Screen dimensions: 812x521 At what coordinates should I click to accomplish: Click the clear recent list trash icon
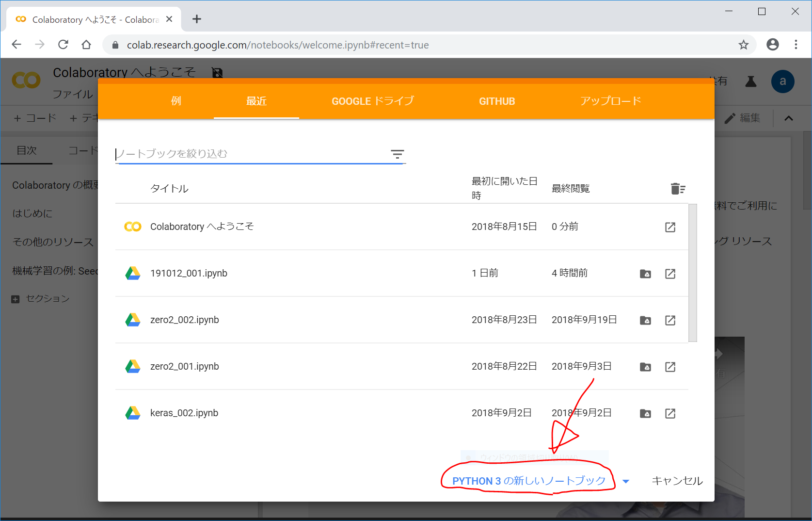(x=678, y=189)
